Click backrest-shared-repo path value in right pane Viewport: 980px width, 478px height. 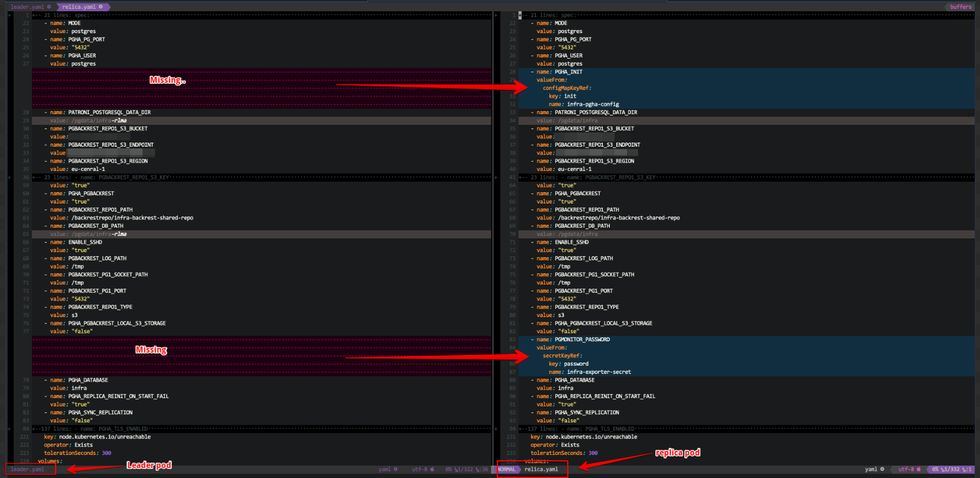coord(619,218)
